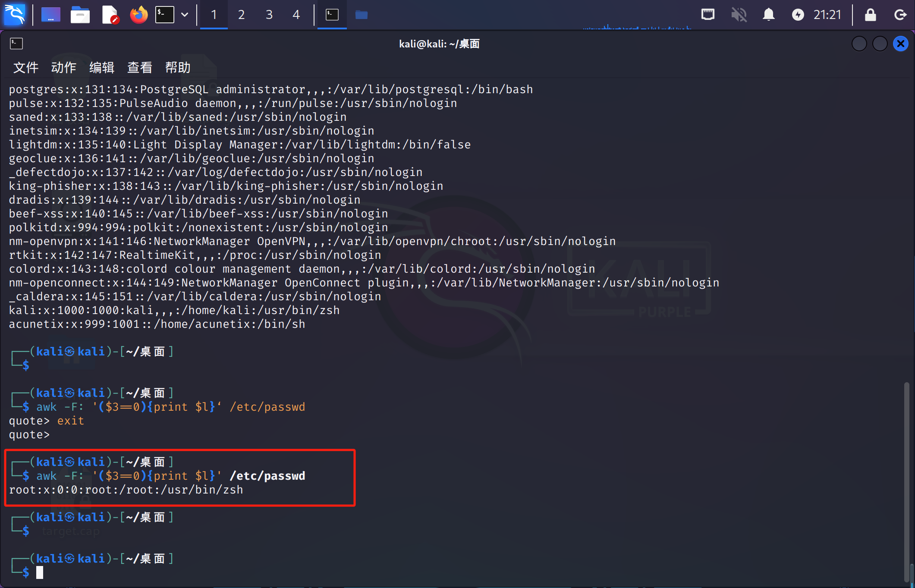Expand the terminal launcher dropdown arrow
This screenshot has width=915, height=588.
(185, 15)
